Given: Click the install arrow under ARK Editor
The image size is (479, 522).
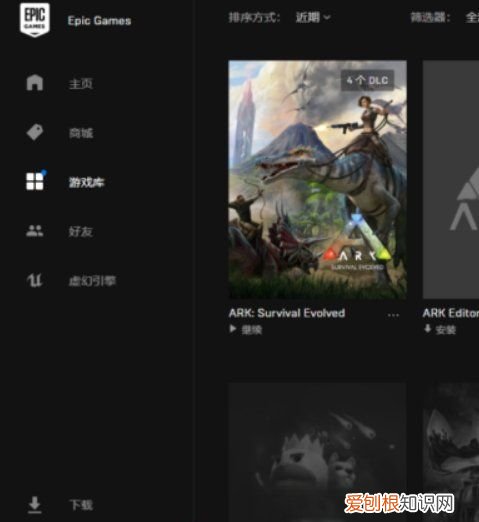Looking at the screenshot, I should tap(428, 329).
